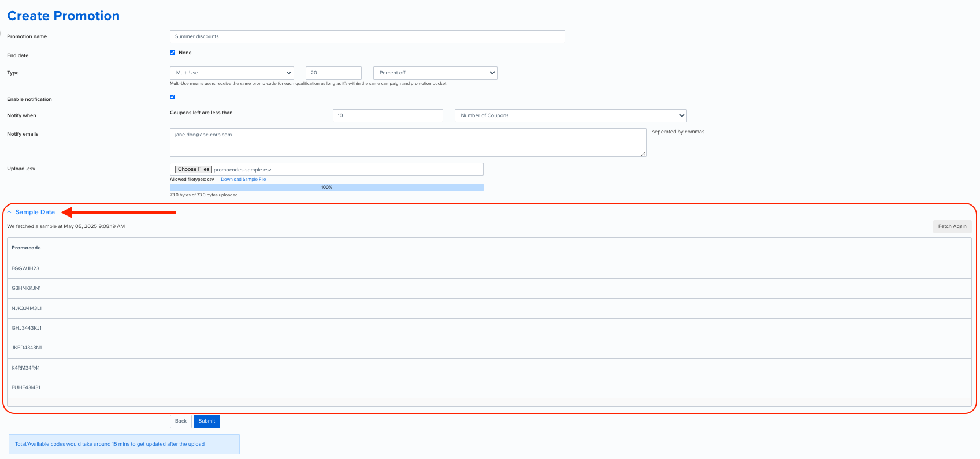
Task: Click the 73.0 bytes uploaded status text
Action: (203, 195)
